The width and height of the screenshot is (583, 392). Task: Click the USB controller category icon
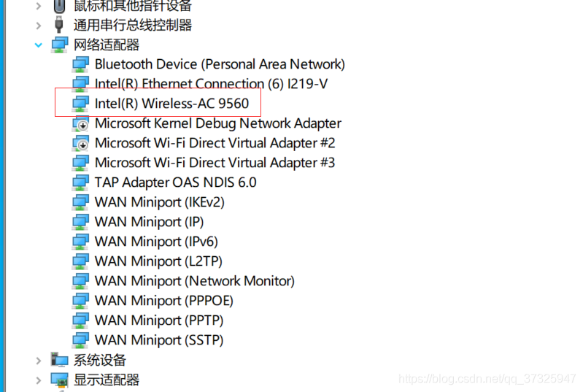tap(59, 25)
